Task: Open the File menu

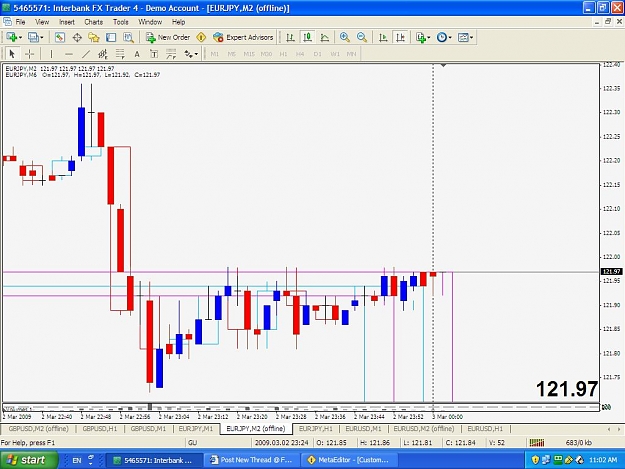Action: pyautogui.click(x=20, y=22)
